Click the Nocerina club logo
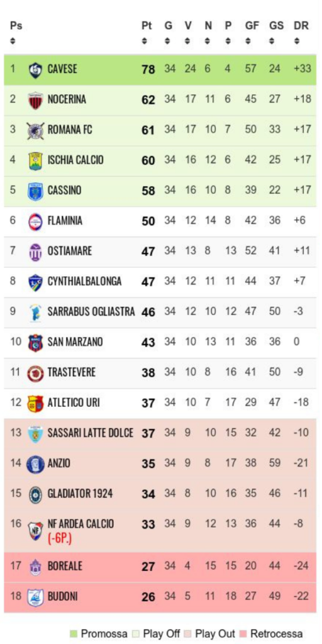 pyautogui.click(x=35, y=100)
